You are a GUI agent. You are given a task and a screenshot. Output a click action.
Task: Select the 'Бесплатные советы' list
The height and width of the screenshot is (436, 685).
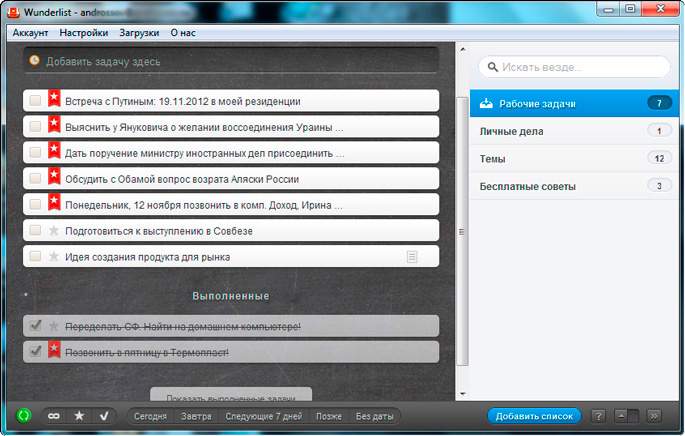click(574, 186)
